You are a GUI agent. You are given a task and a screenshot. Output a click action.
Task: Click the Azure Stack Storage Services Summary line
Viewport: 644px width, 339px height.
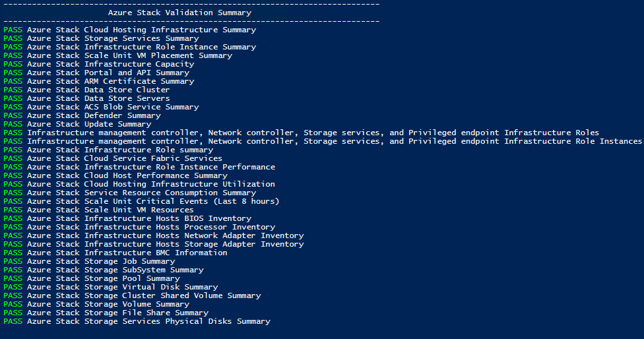[101, 38]
